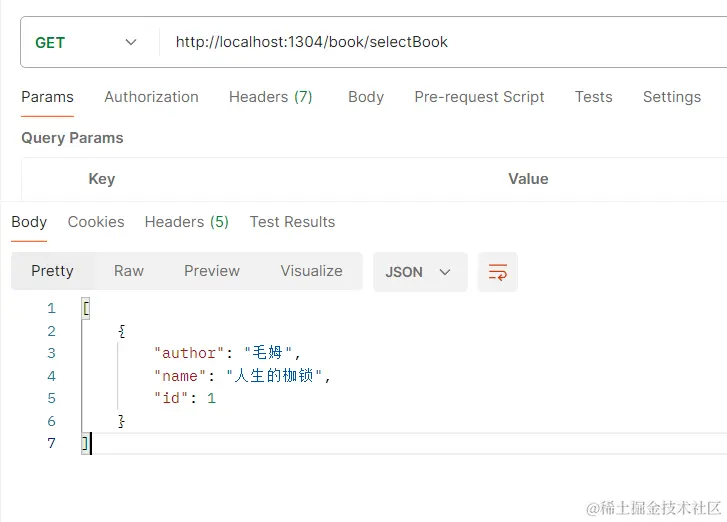Open the Test Results tab
Viewport: 727px width, 522px height.
(x=292, y=222)
